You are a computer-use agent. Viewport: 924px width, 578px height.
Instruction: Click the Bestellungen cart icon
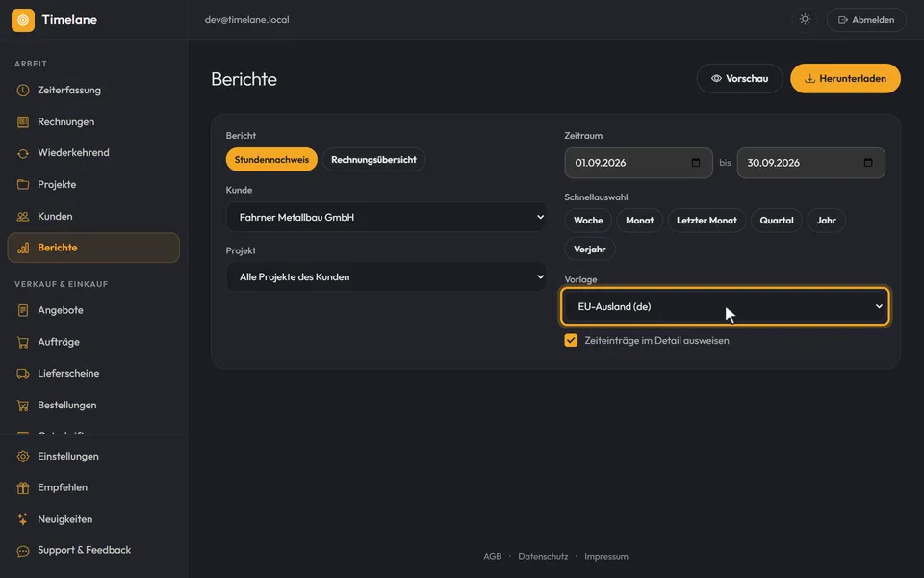coord(23,406)
